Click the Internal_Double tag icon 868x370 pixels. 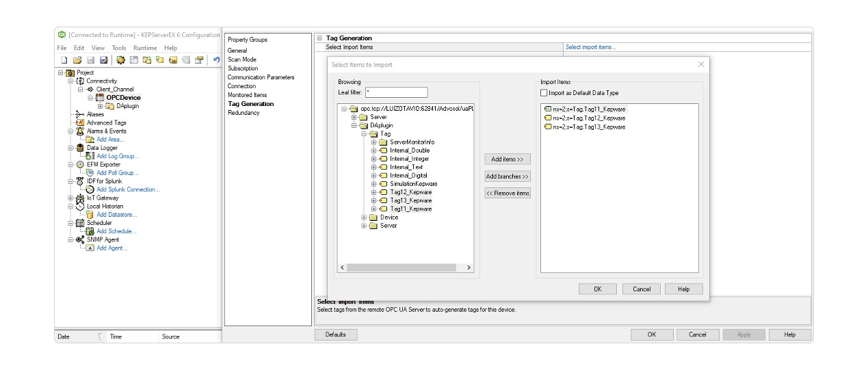[383, 150]
